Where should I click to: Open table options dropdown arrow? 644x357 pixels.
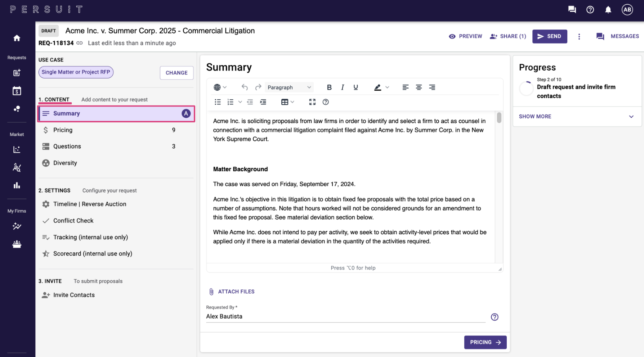pos(292,102)
